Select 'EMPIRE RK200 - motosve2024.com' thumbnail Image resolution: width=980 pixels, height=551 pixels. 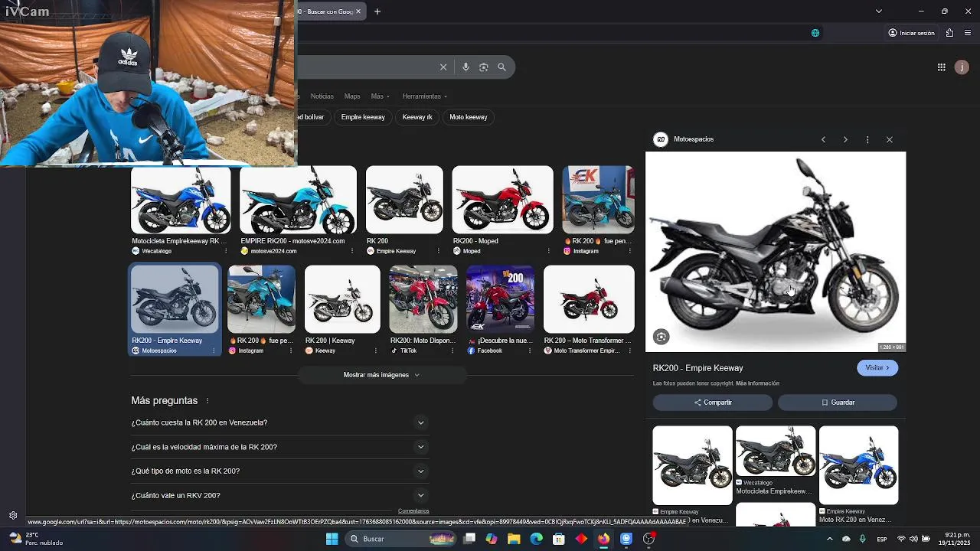298,200
